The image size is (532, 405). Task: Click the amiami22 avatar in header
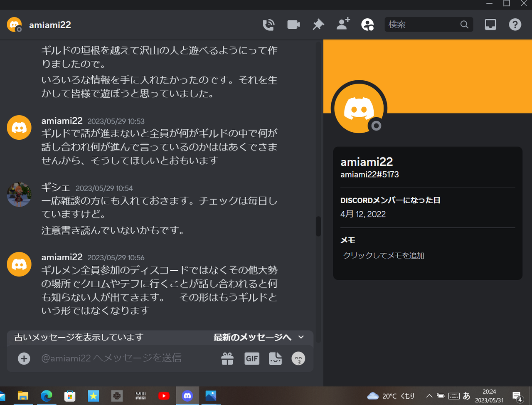[x=15, y=25]
